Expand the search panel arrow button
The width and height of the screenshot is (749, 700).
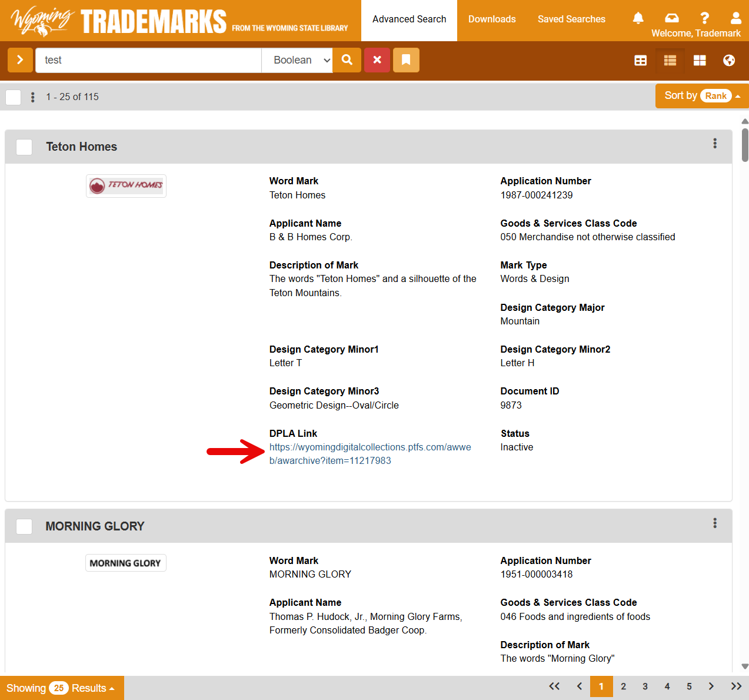coord(20,60)
